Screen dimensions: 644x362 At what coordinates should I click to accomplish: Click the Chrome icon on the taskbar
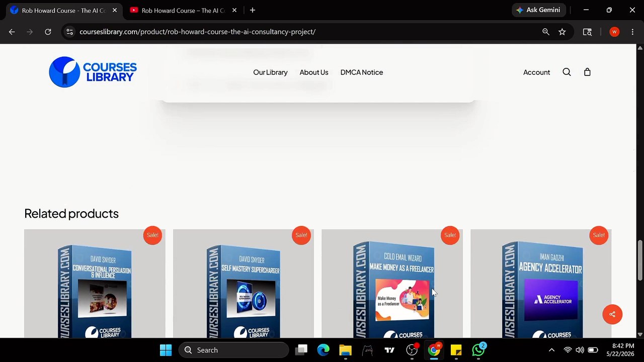(x=434, y=350)
